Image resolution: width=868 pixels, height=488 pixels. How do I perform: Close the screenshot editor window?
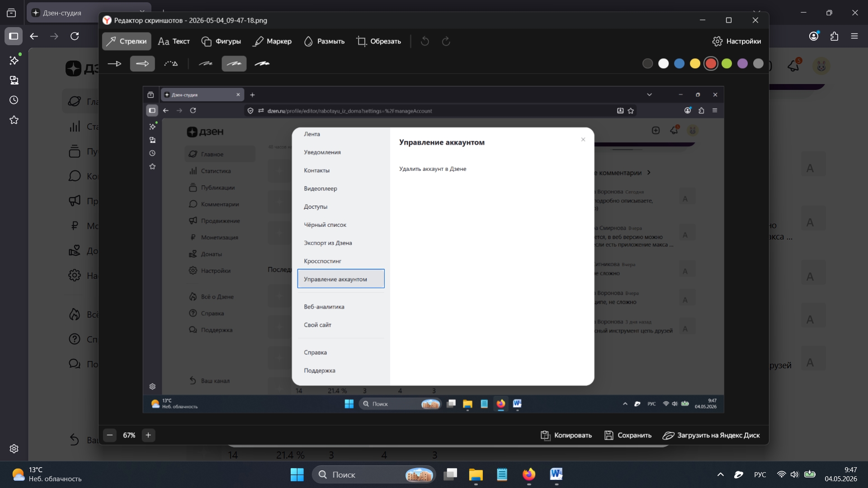coord(755,20)
